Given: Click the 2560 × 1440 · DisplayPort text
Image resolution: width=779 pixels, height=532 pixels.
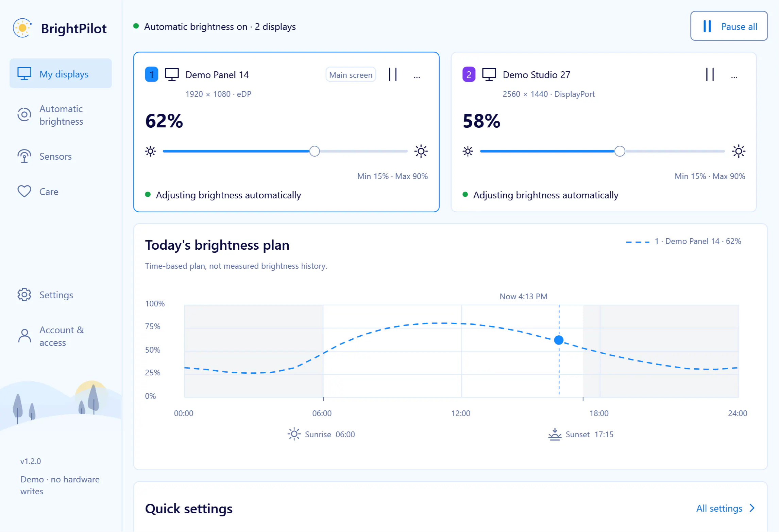Looking at the screenshot, I should click(x=549, y=94).
